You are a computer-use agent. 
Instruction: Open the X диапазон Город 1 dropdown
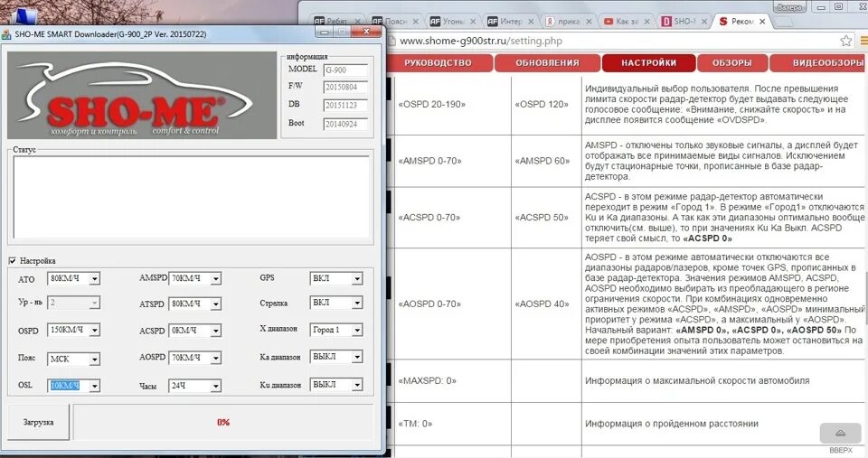(356, 331)
